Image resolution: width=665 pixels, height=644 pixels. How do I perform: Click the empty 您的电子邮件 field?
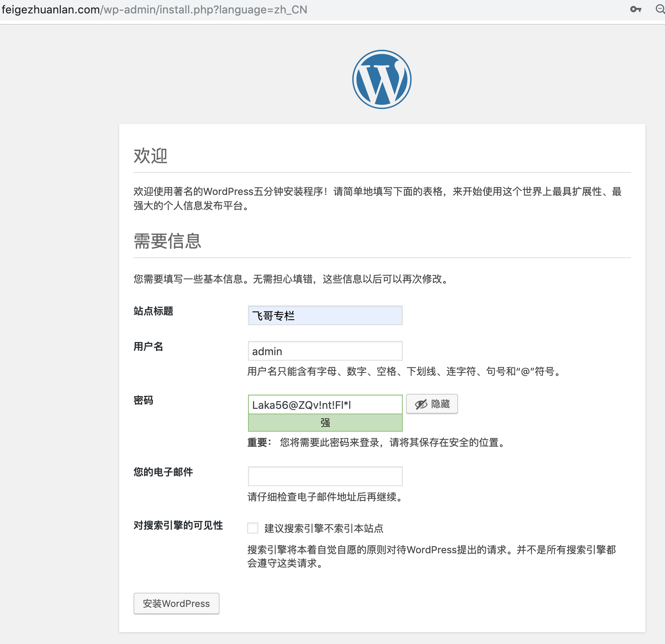325,476
